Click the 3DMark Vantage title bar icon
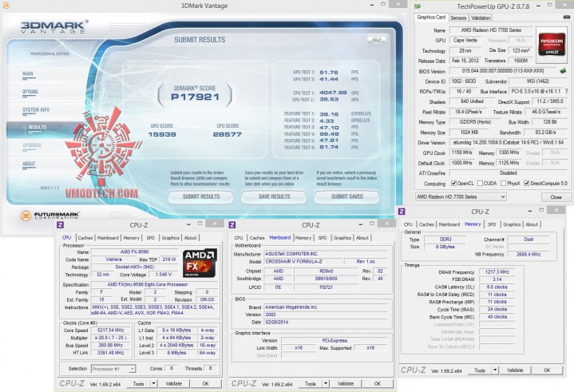 click(6, 6)
